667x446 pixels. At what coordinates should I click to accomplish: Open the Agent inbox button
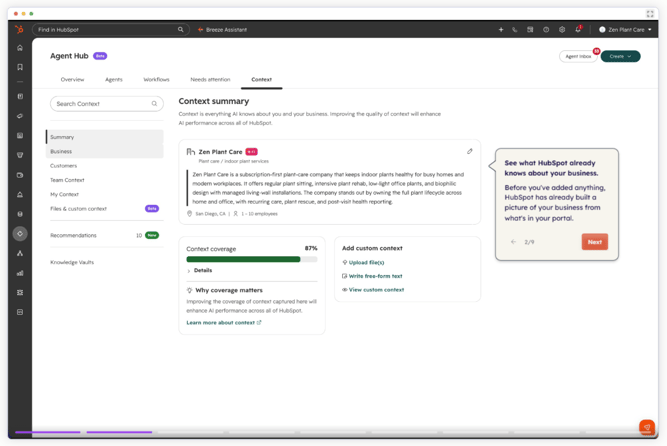pos(578,56)
